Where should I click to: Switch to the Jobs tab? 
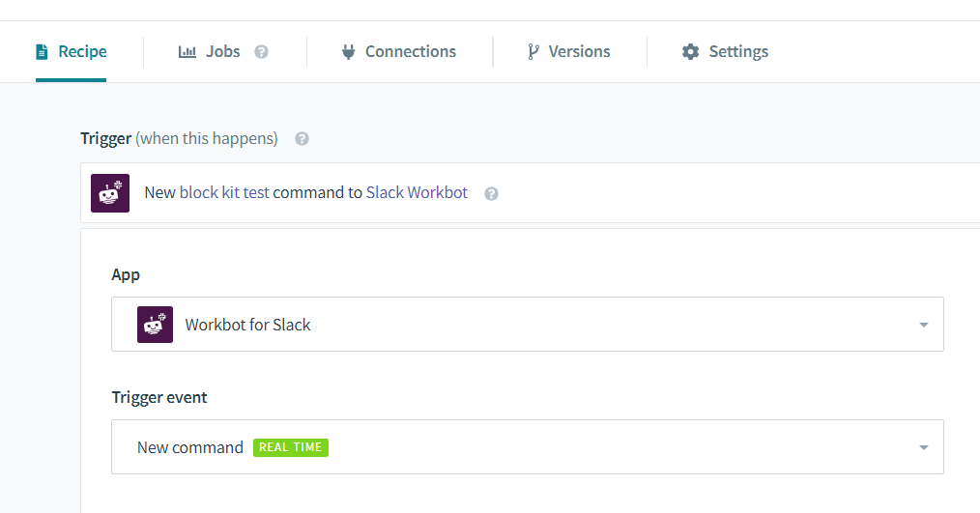209,51
